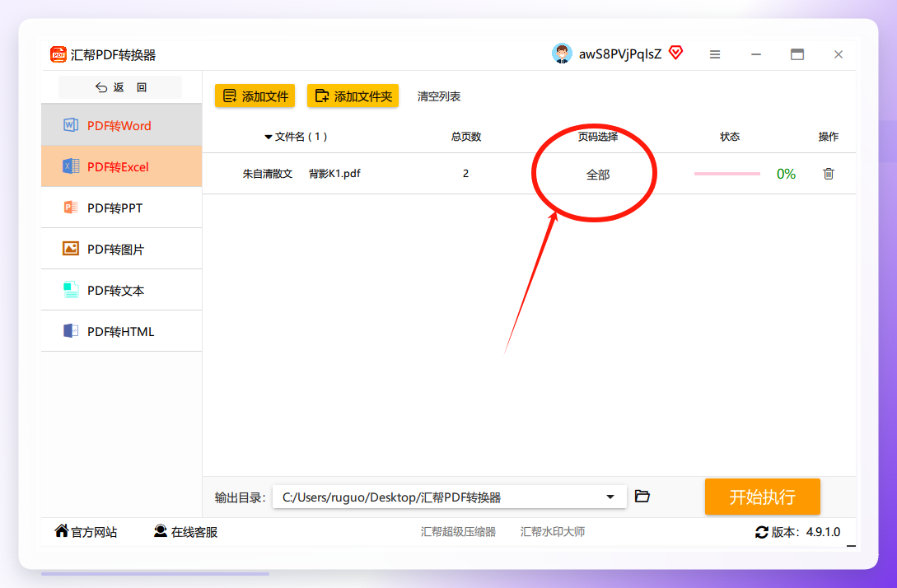897x588 pixels.
Task: Click the 0% status value
Action: (x=786, y=174)
